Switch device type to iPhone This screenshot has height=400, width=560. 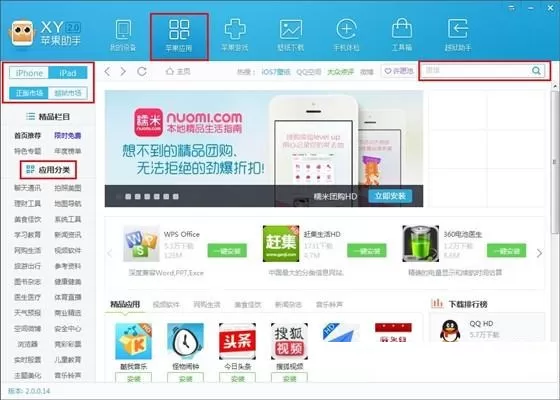pyautogui.click(x=29, y=73)
